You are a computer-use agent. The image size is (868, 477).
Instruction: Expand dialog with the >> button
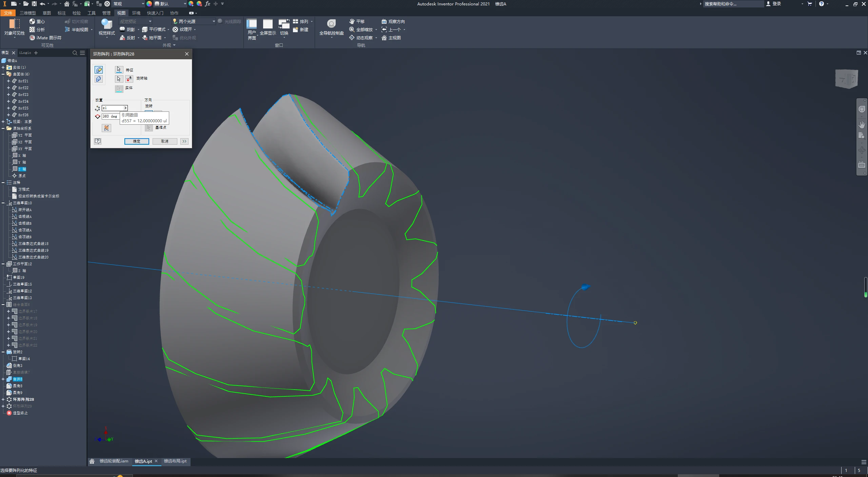pyautogui.click(x=184, y=141)
